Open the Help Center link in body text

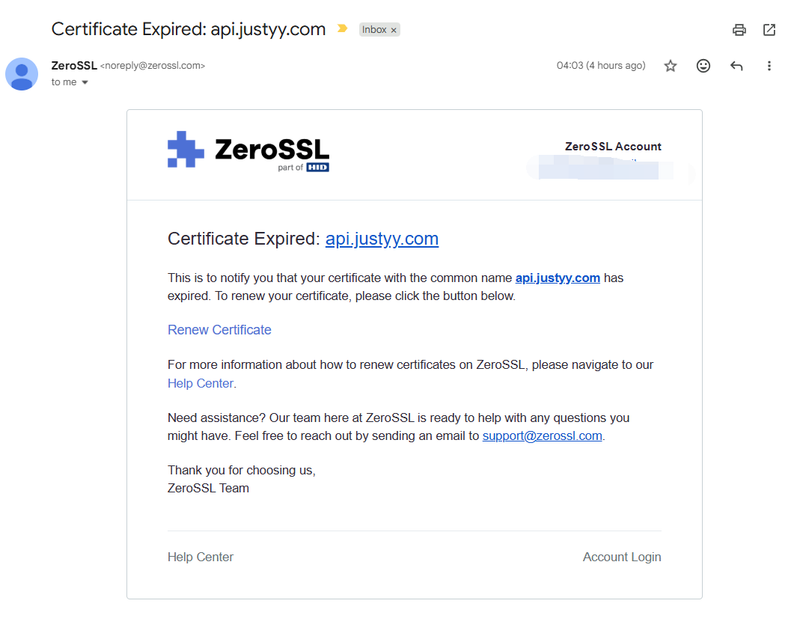(201, 383)
